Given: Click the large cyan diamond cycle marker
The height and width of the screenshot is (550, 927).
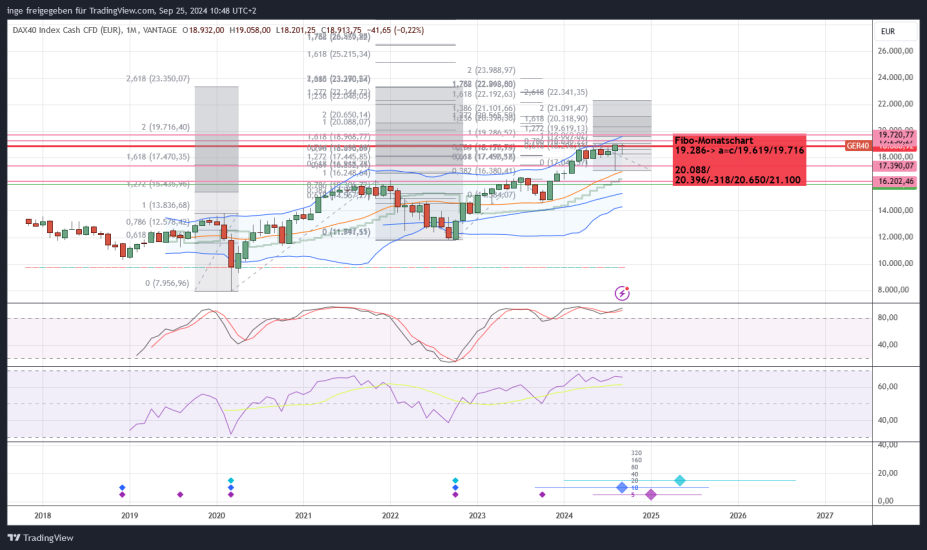Looking at the screenshot, I should (x=680, y=481).
